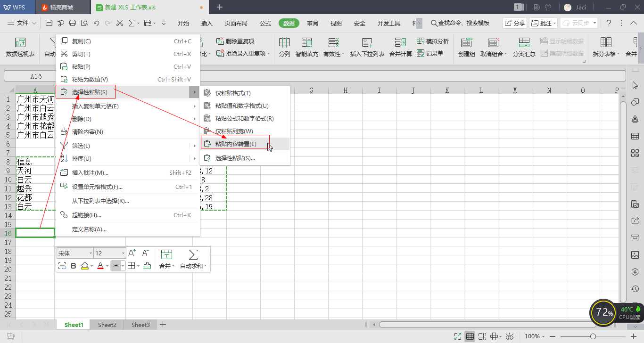Open 选择性粘贴(S)... dialog entry in submenu
Viewport: 644px width, 343px height.
pyautogui.click(x=245, y=158)
